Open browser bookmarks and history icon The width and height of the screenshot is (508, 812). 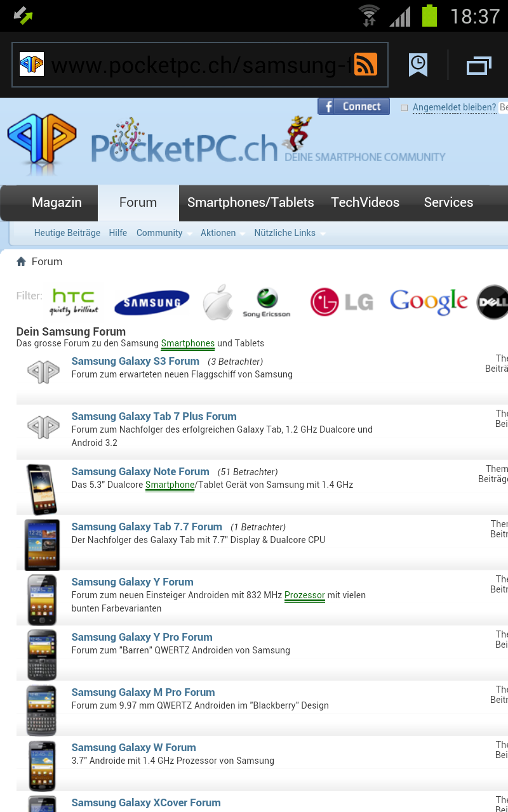418,65
